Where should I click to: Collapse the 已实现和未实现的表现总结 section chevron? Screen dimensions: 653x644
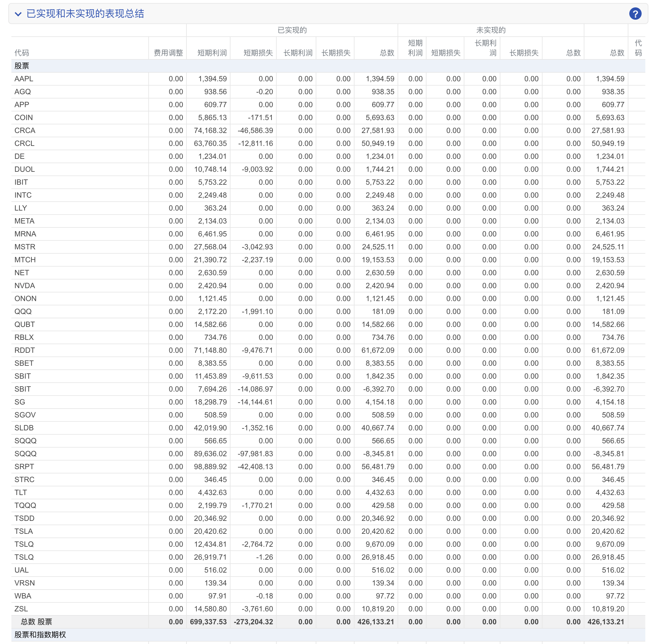(x=18, y=14)
